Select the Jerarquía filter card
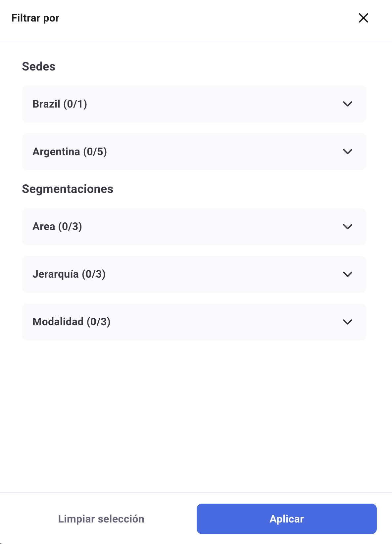The height and width of the screenshot is (544, 392). coord(194,274)
